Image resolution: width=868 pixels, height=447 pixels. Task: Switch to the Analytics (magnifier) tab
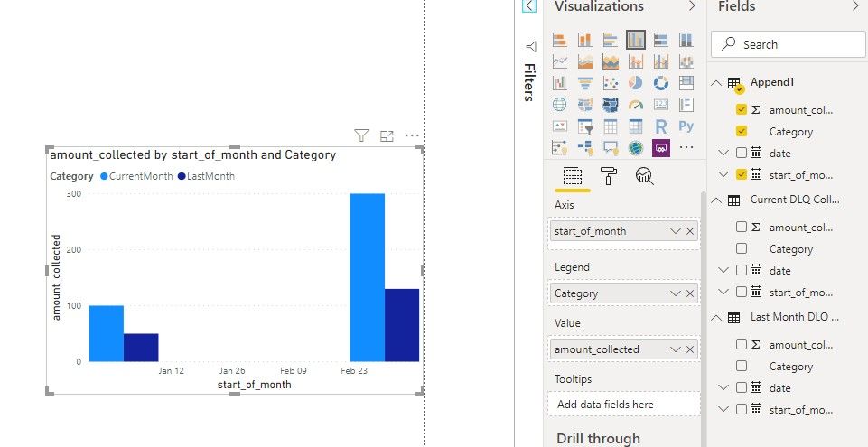pos(644,176)
